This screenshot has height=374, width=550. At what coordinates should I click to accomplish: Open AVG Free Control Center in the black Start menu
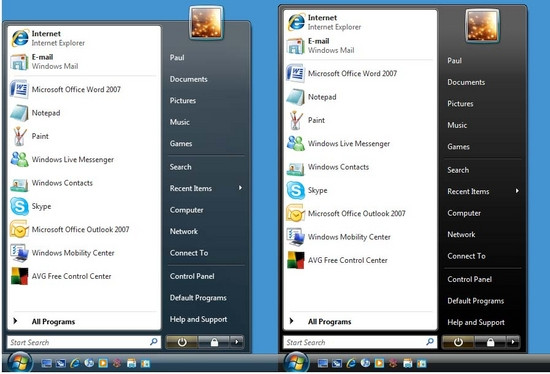[x=360, y=260]
